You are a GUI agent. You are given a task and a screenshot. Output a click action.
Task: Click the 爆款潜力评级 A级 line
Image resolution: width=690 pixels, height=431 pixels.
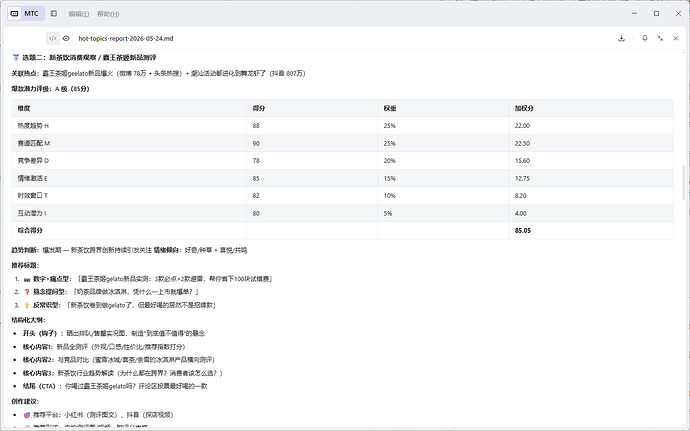tap(50, 88)
